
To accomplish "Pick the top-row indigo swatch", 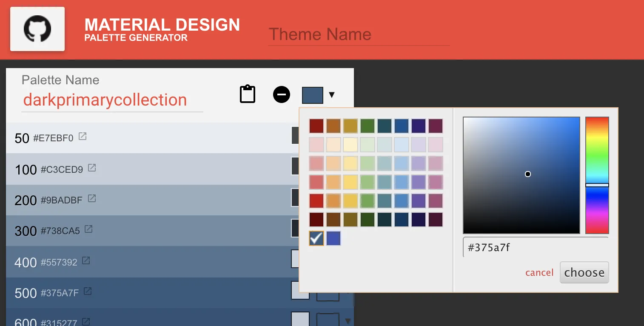I will point(419,126).
